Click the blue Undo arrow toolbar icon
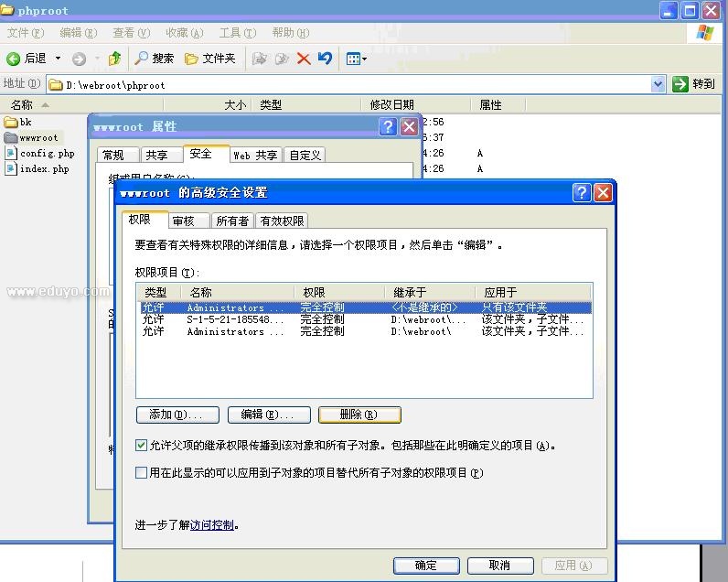Screen dimensions: 728x582 tap(325, 59)
